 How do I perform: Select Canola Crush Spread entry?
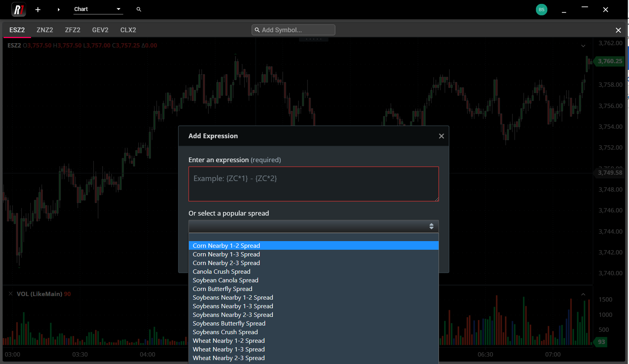[x=221, y=271]
